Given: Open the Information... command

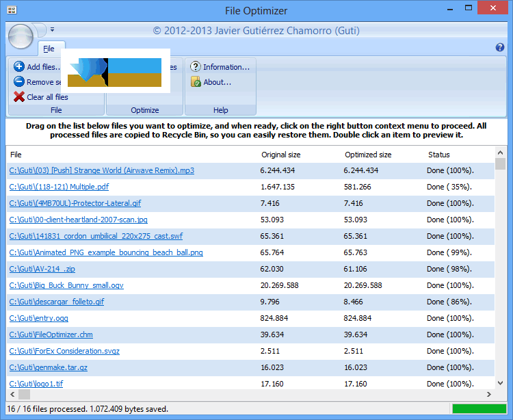Looking at the screenshot, I should 226,67.
